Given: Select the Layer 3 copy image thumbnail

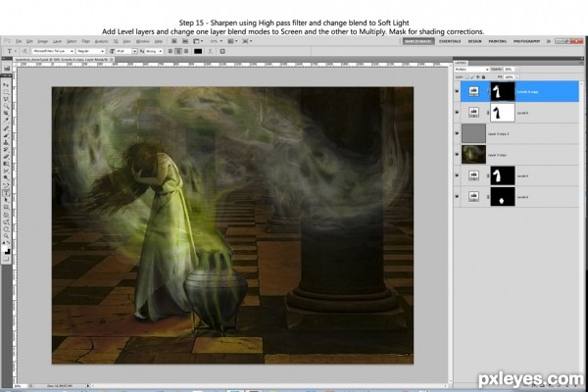Looking at the screenshot, I should point(473,154).
